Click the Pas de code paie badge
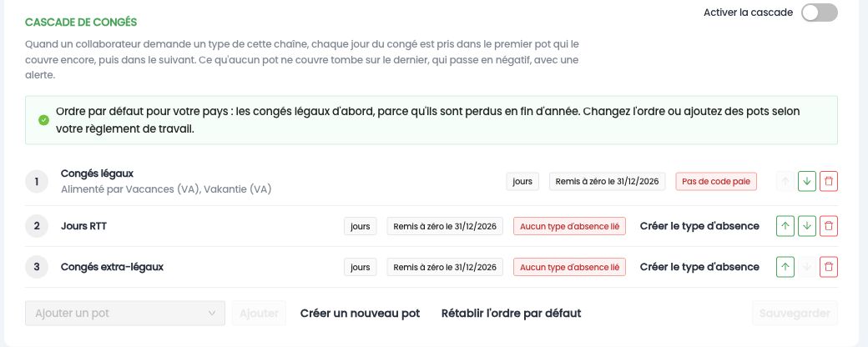 (x=716, y=182)
